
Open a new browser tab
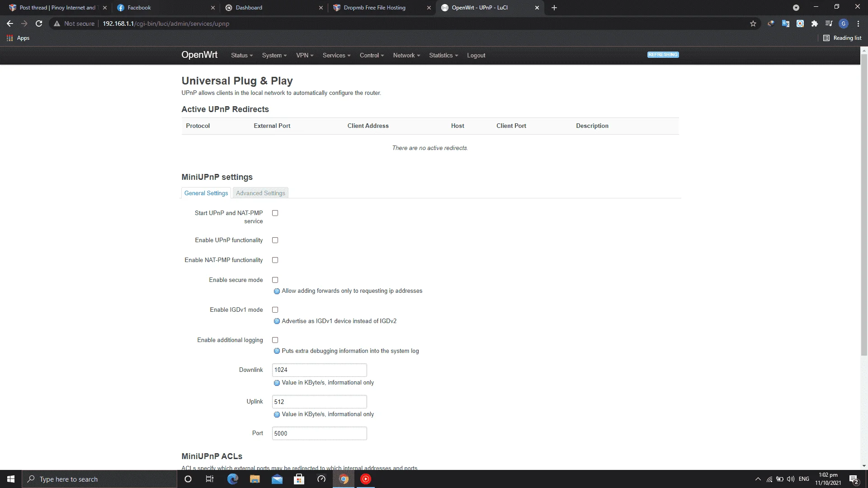point(554,8)
